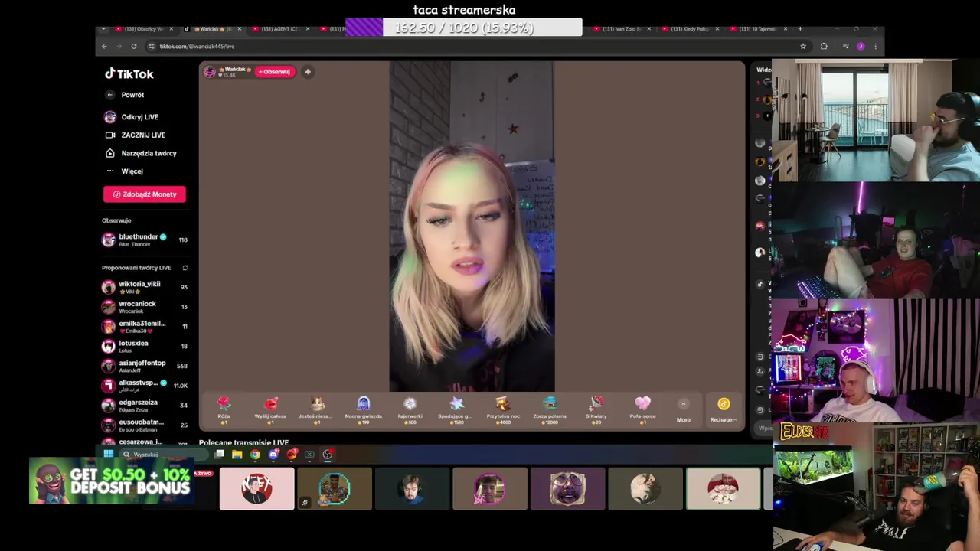Image resolution: width=980 pixels, height=551 pixels.
Task: Open wiktoria_vikii live stream
Action: pyautogui.click(x=145, y=287)
